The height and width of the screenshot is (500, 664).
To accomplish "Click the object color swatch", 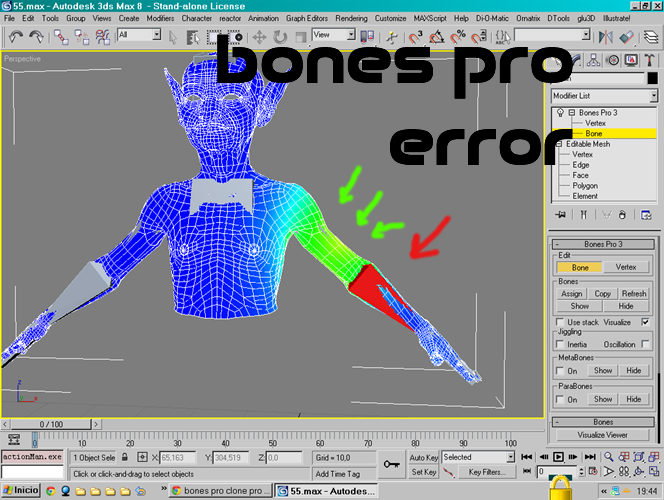I will point(653,78).
